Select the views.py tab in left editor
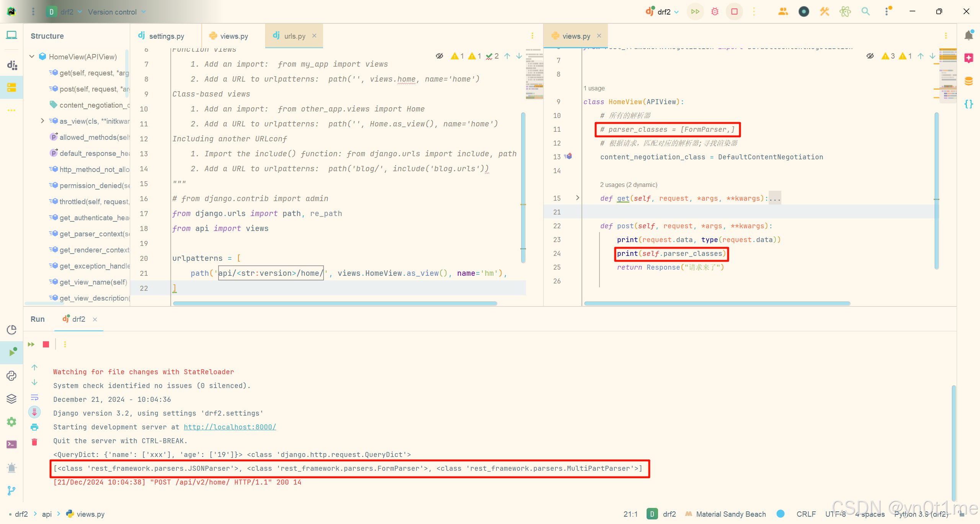Viewport: 980px width, 524px height. [x=234, y=36]
